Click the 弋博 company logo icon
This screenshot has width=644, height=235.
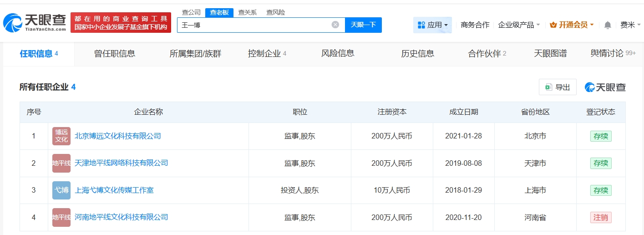(x=61, y=190)
